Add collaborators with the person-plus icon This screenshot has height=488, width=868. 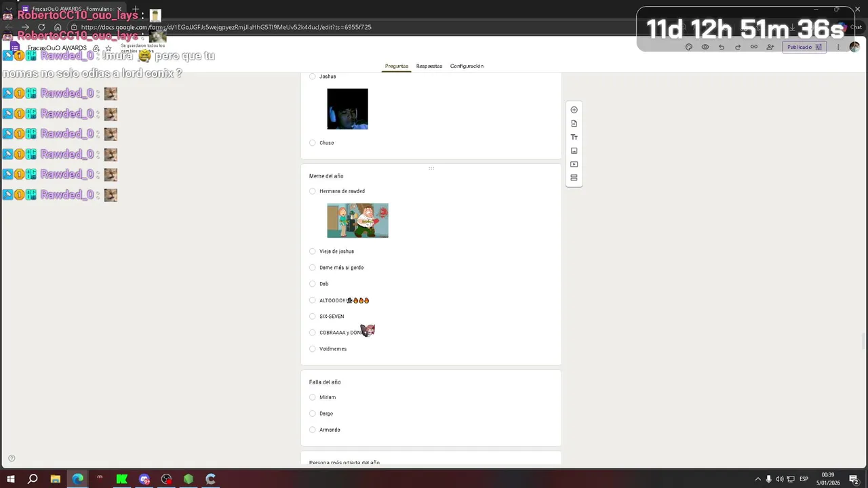tap(770, 47)
